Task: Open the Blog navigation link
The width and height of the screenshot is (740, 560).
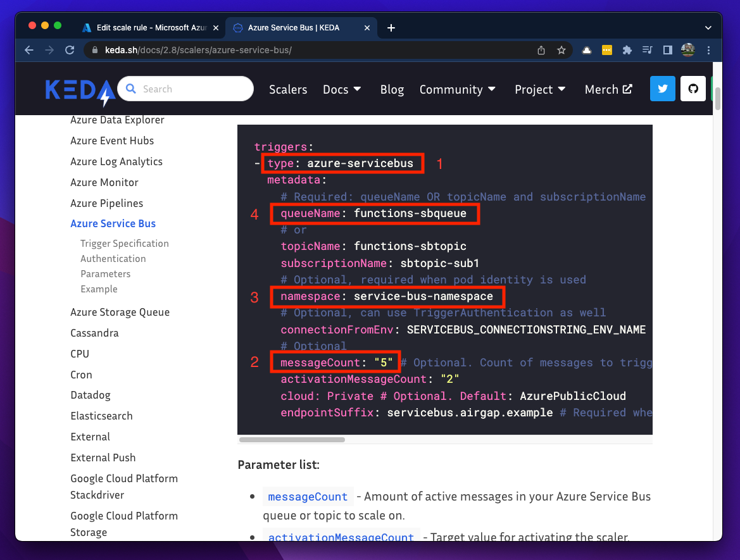Action: coord(392,90)
